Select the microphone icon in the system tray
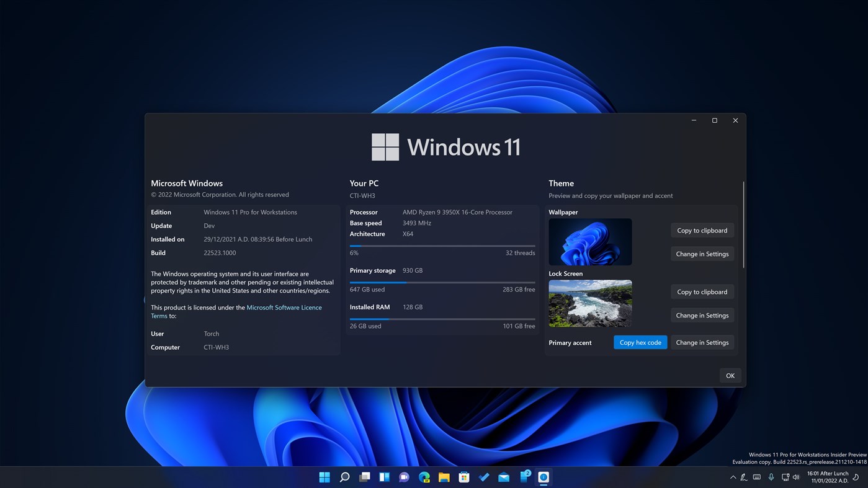868x488 pixels. (771, 477)
